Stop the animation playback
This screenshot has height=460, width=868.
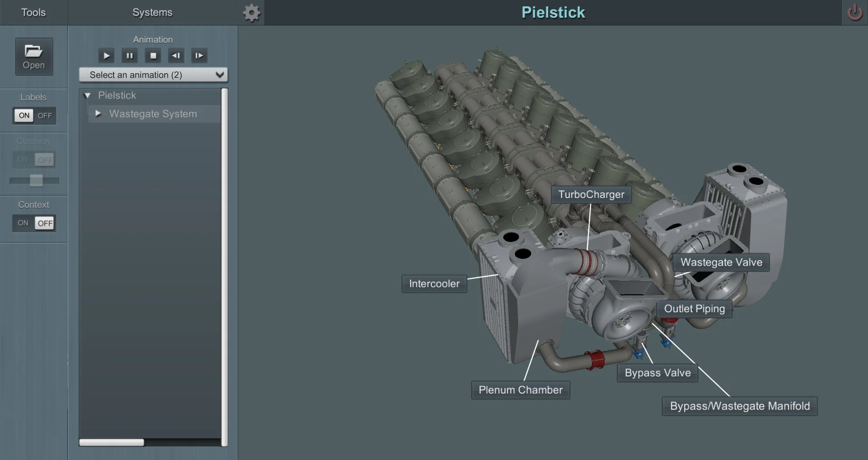(153, 56)
